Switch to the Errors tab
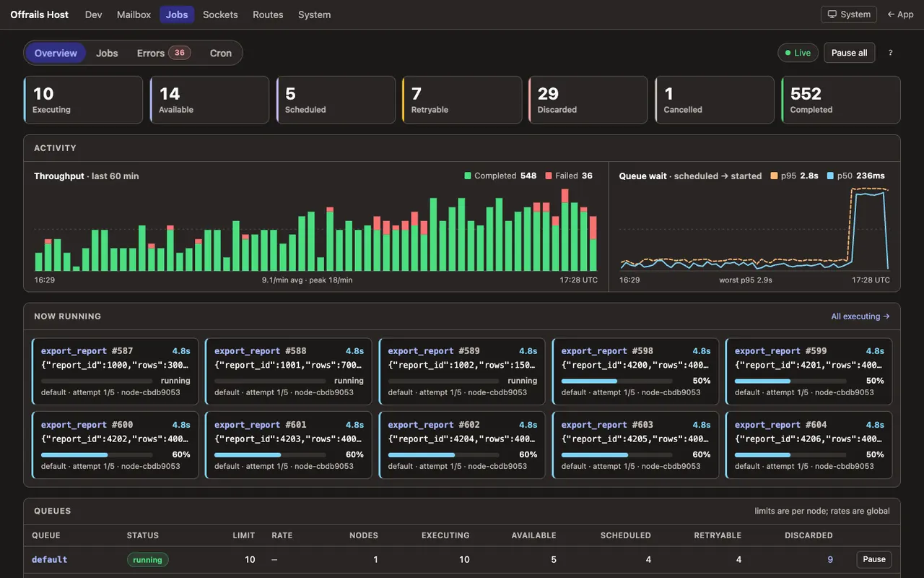The height and width of the screenshot is (578, 924). 163,53
